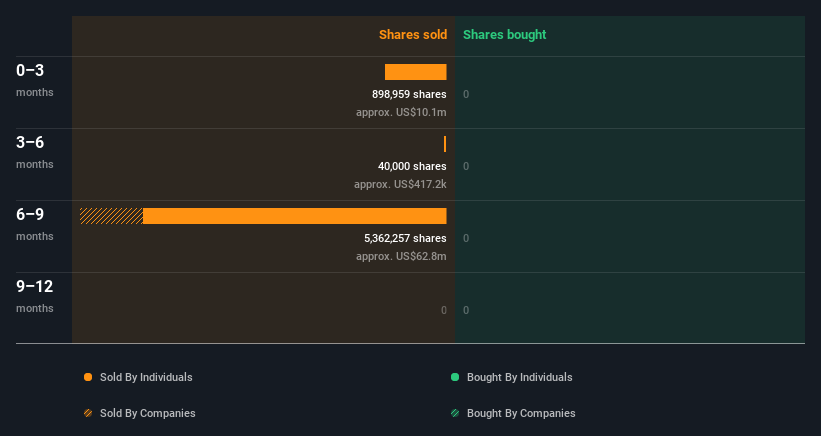Viewport: 821px width, 436px height.
Task: Click the 0–3 months row label
Action: pyautogui.click(x=35, y=80)
